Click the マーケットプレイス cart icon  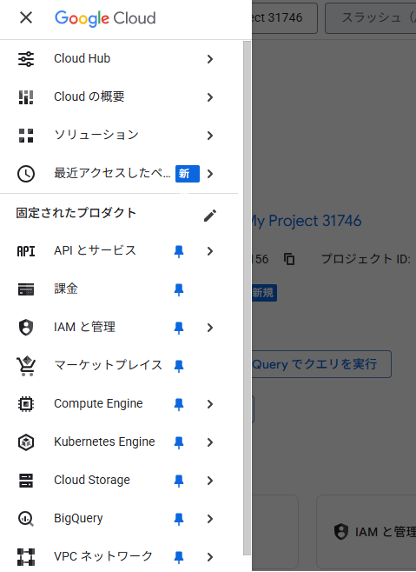[26, 366]
